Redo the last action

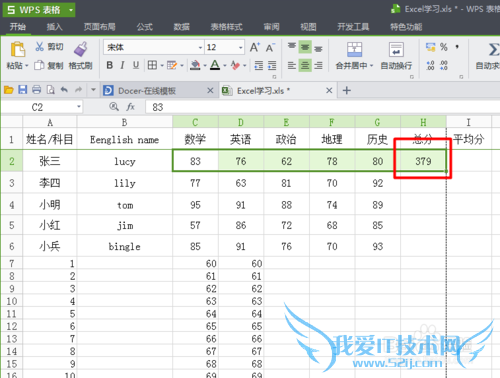[x=78, y=90]
